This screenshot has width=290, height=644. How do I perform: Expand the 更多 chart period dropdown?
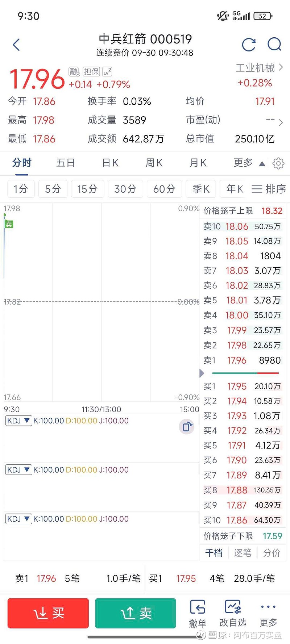[249, 163]
